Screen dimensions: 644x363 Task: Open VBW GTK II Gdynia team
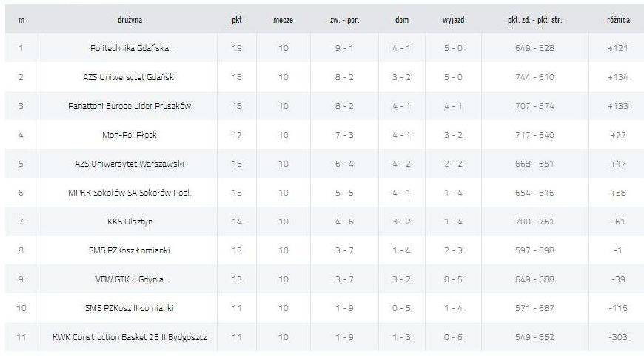point(130,279)
